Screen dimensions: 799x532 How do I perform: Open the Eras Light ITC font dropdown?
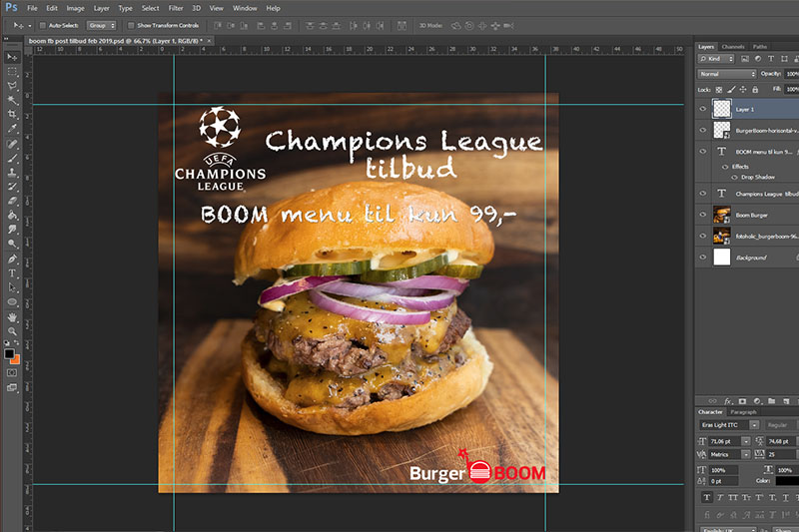(755, 425)
